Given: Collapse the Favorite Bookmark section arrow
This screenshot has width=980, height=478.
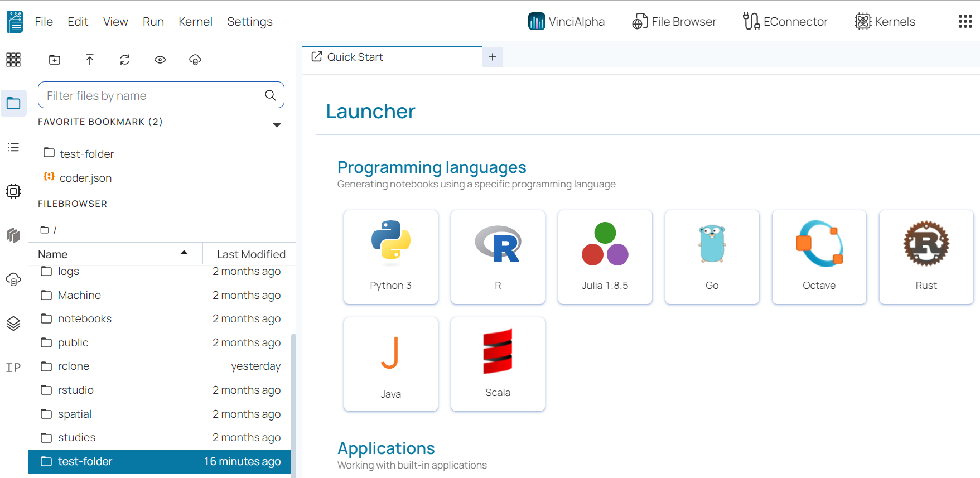Looking at the screenshot, I should point(277,125).
